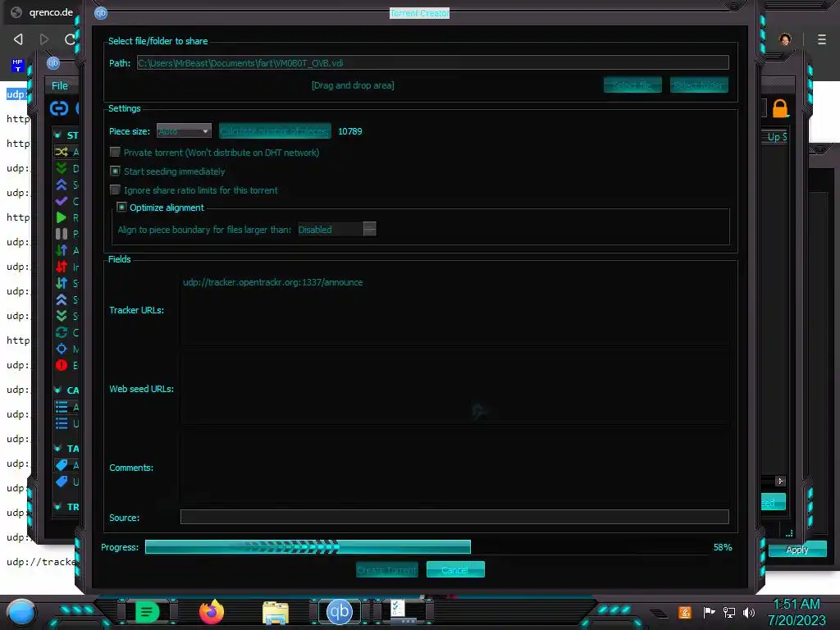
Task: Reload the qrenco.de browser page
Action: (x=70, y=39)
